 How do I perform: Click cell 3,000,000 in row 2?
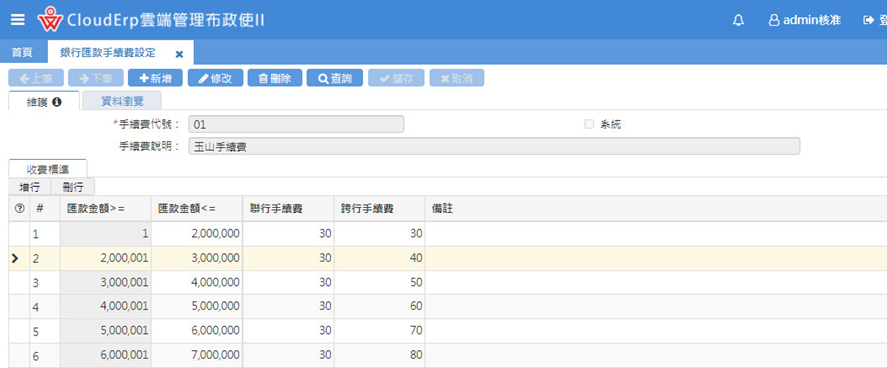[197, 258]
